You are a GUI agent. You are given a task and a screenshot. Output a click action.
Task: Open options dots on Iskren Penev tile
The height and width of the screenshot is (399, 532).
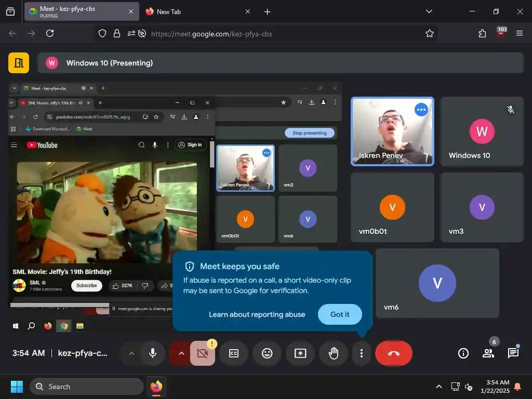(421, 110)
